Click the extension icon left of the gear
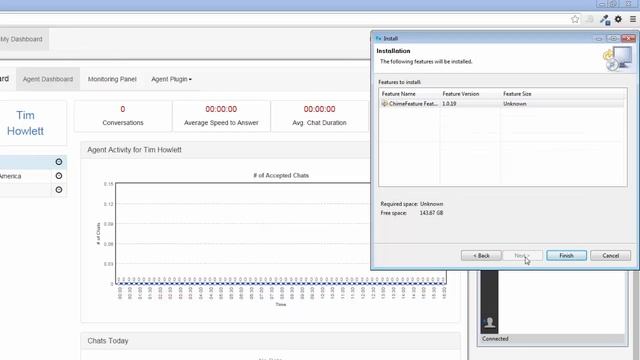The height and width of the screenshot is (360, 640). tap(604, 20)
